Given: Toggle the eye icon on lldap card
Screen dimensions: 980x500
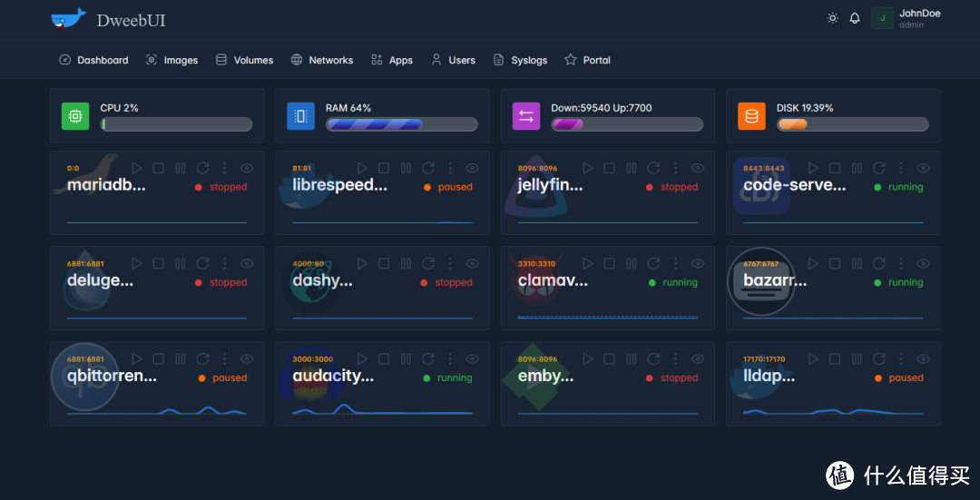Looking at the screenshot, I should tap(923, 359).
